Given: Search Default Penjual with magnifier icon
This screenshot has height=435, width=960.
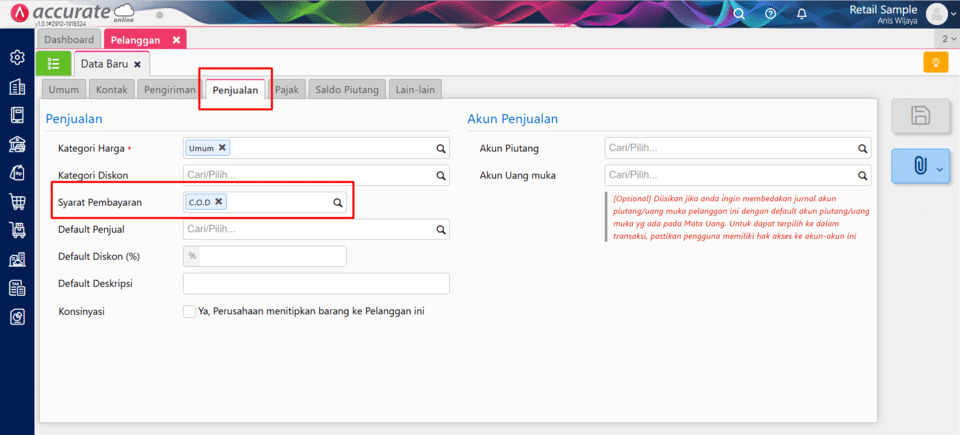Looking at the screenshot, I should (441, 230).
